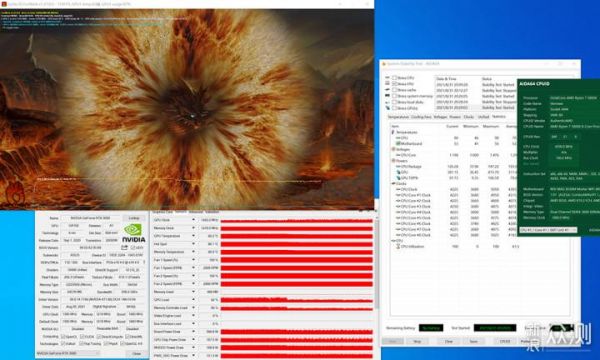Viewport: 600px width, 360px height.
Task: Select the latest Stability Test Started log row
Action: (475, 108)
